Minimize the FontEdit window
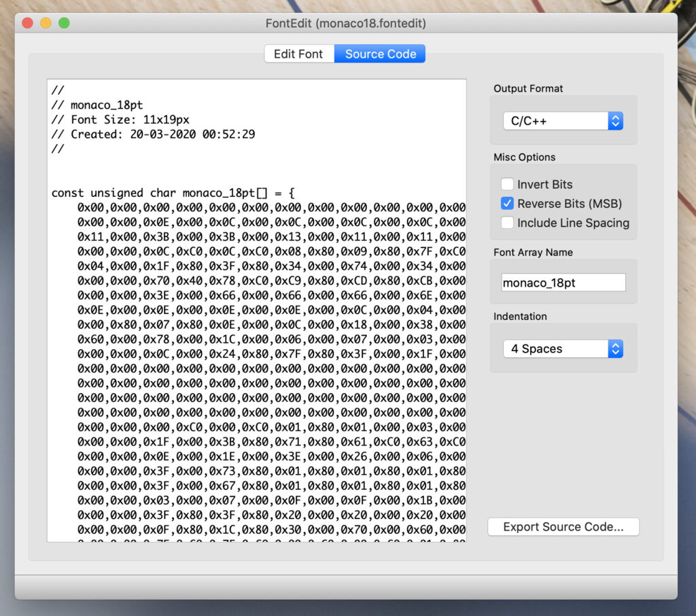This screenshot has width=696, height=616. pyautogui.click(x=46, y=22)
